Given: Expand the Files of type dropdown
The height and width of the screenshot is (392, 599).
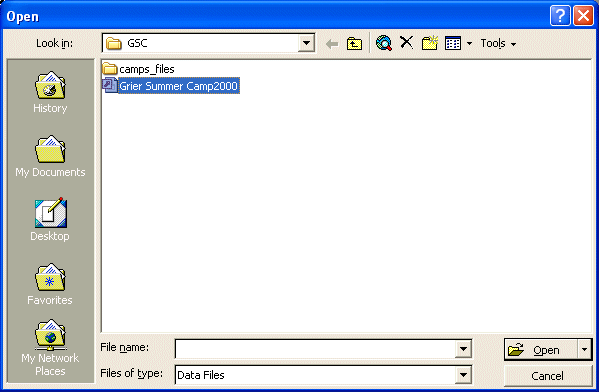Looking at the screenshot, I should [x=463, y=375].
